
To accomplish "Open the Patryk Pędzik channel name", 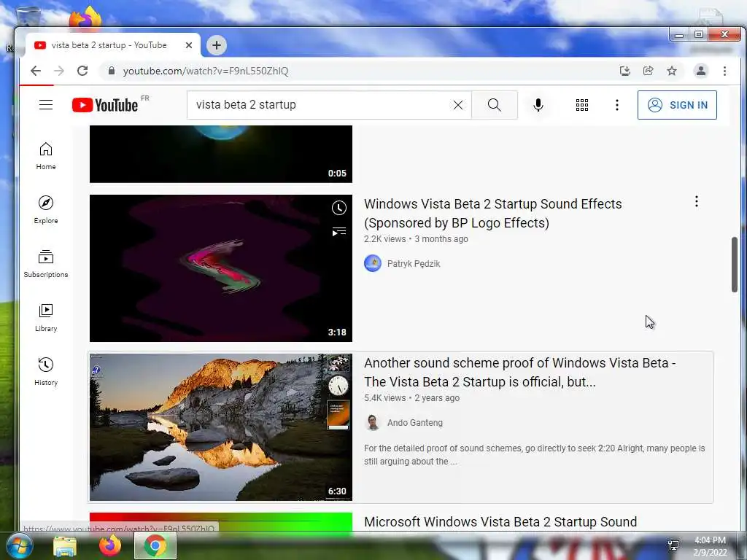I will [414, 264].
